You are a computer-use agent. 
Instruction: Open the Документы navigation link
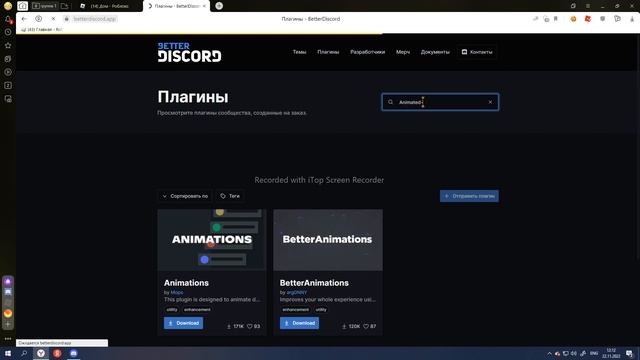(x=435, y=52)
